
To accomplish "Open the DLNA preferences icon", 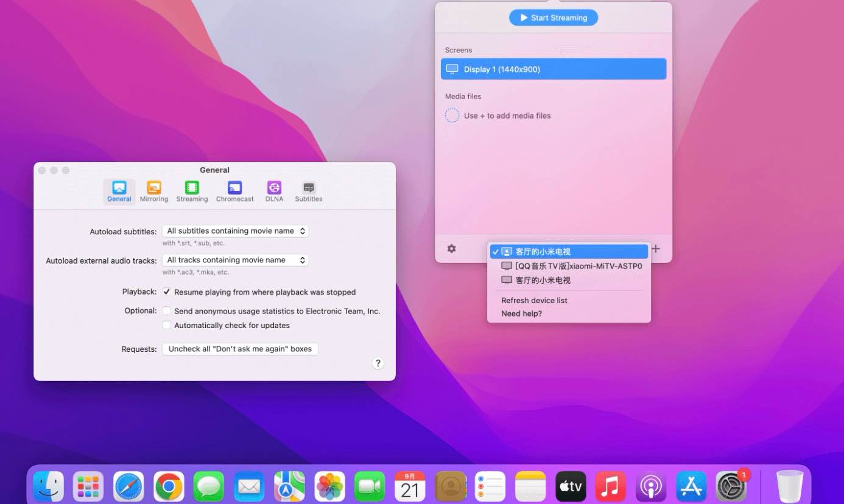I will (x=274, y=191).
